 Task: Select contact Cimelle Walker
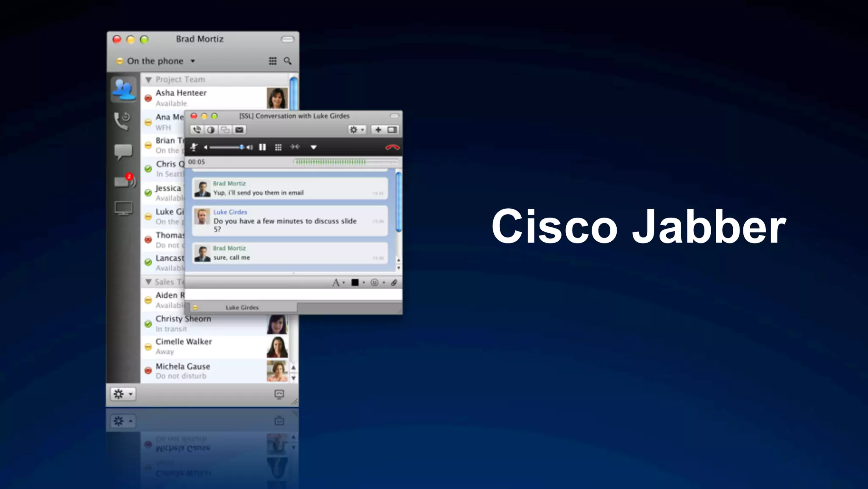click(214, 347)
